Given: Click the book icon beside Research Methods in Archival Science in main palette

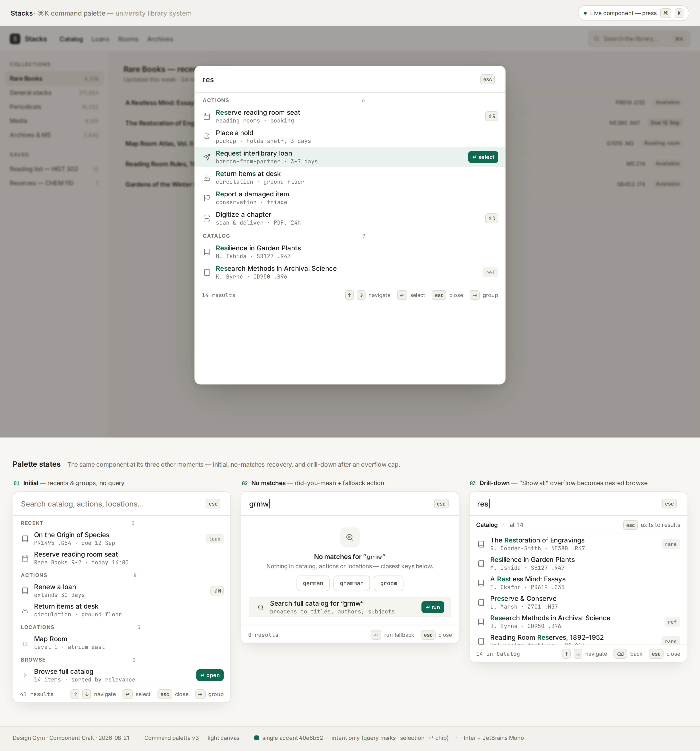Looking at the screenshot, I should point(207,272).
